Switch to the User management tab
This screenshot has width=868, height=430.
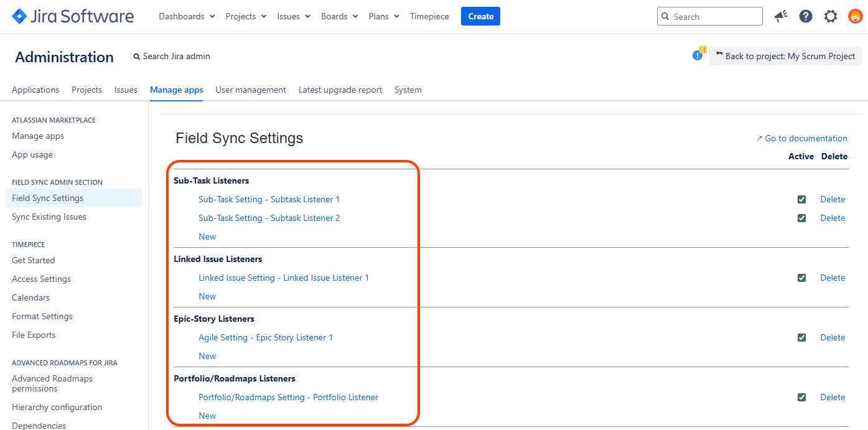click(251, 90)
